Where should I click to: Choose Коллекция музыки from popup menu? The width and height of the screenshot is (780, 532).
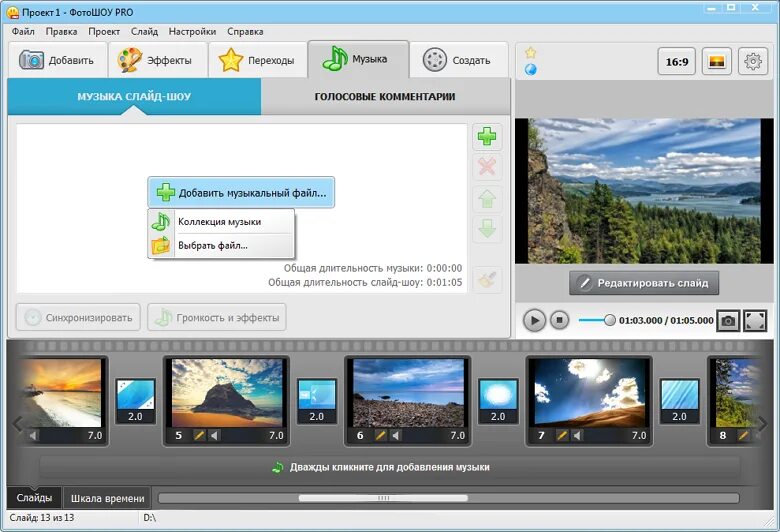point(221,222)
